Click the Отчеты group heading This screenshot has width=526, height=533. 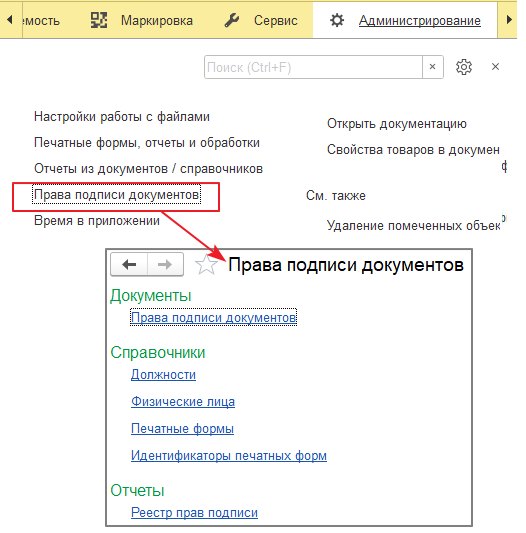(x=137, y=490)
